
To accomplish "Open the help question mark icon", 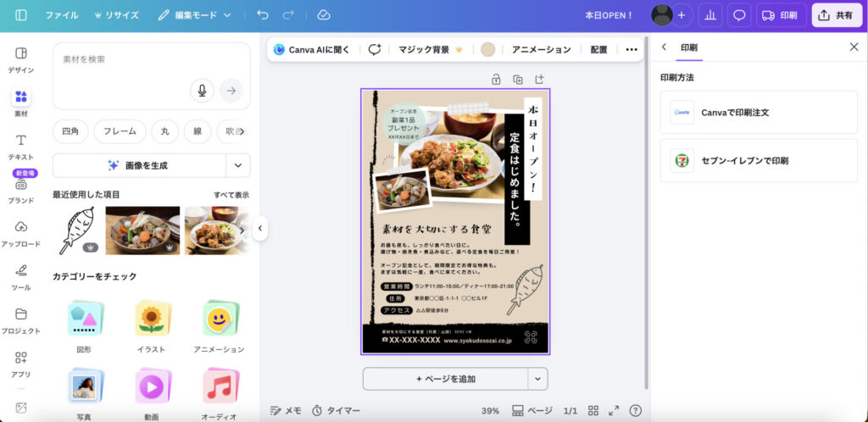I will point(635,410).
